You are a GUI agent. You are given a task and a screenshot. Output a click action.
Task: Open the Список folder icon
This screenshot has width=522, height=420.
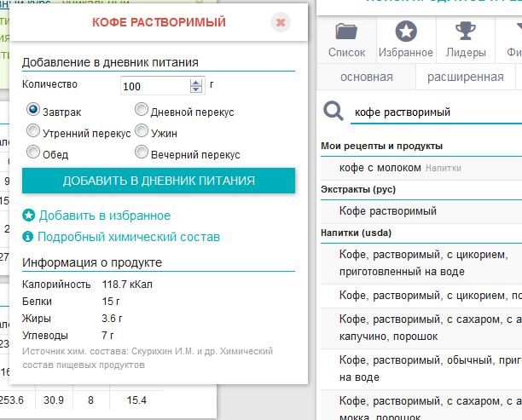346,33
